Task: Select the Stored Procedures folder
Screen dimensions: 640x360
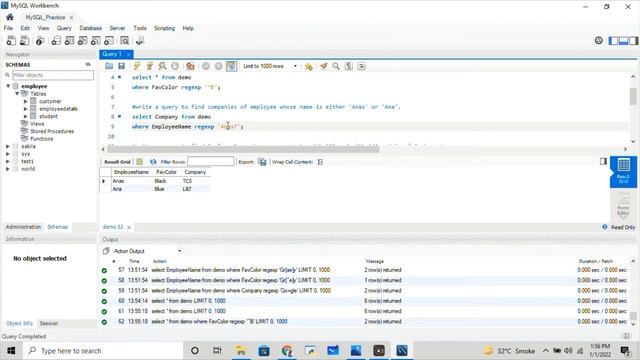Action: point(52,131)
